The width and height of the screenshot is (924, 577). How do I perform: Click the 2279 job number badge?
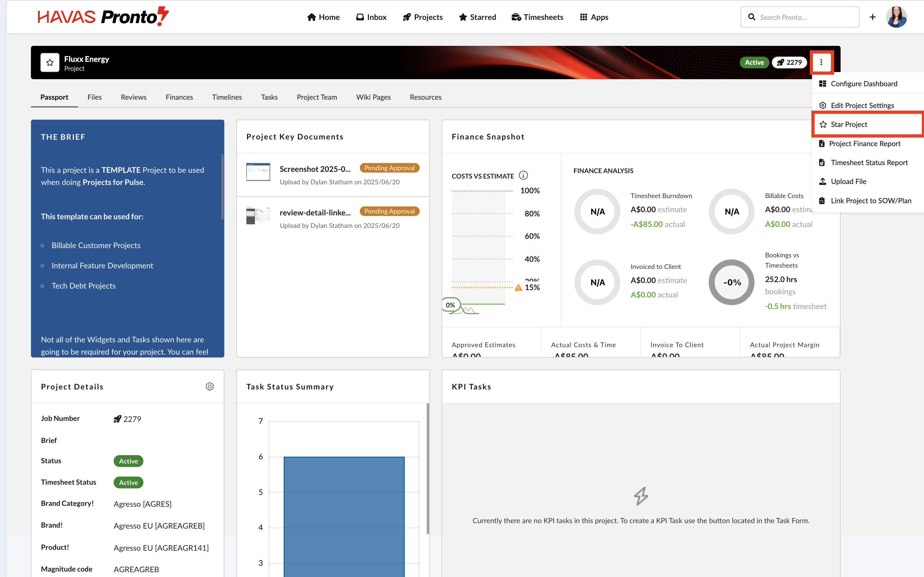pos(789,63)
